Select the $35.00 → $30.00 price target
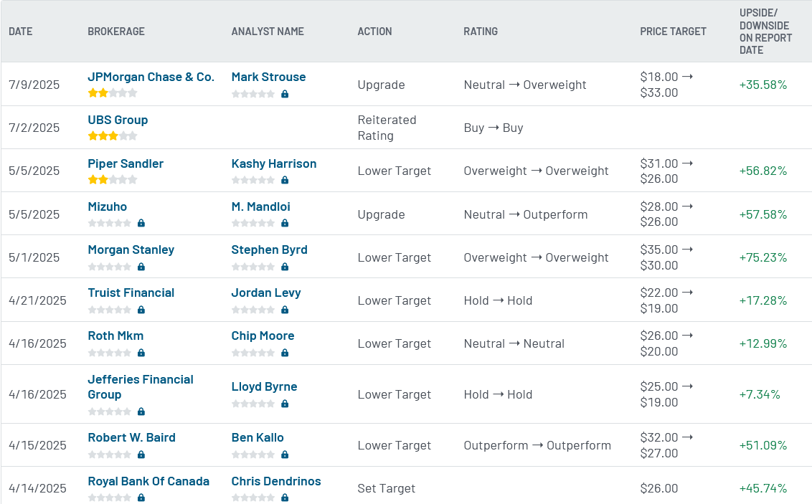This screenshot has width=812, height=504. point(666,257)
